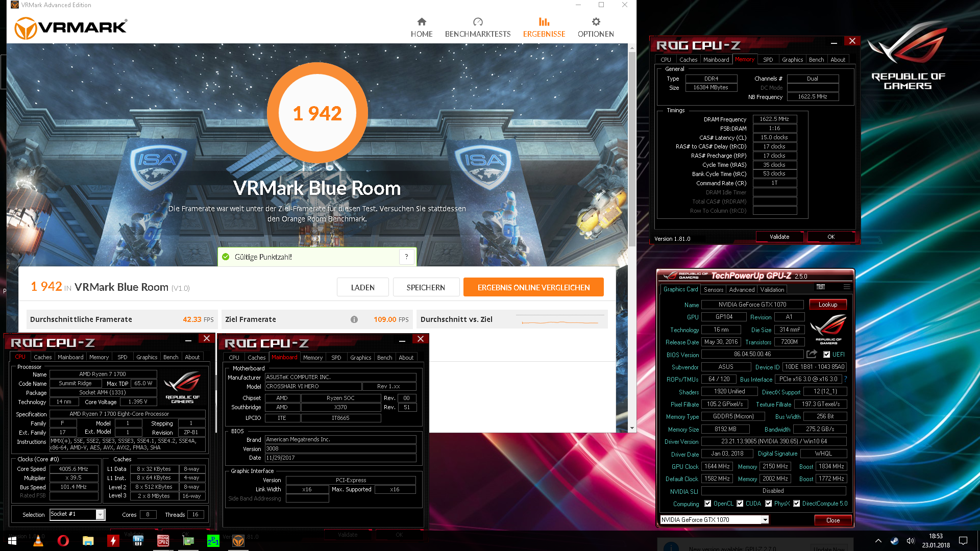Click ERGEBNIS ONLINE VERGLEICHEN button

pos(533,287)
